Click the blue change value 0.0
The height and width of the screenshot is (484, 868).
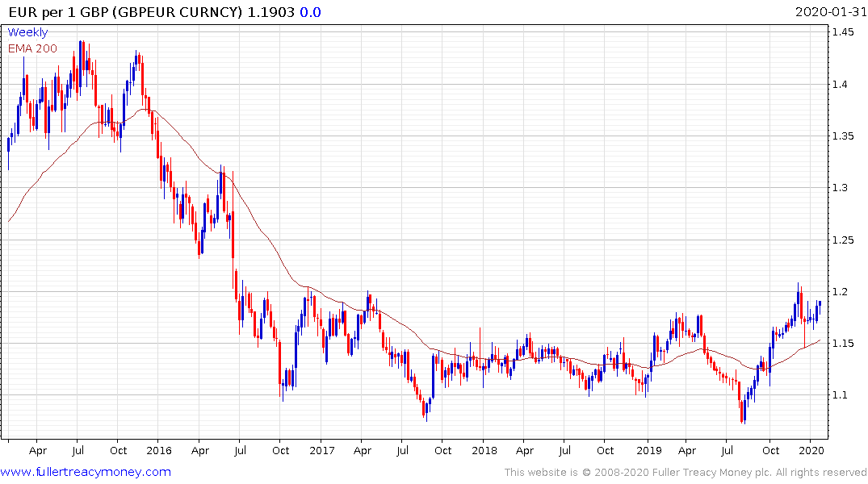[311, 12]
